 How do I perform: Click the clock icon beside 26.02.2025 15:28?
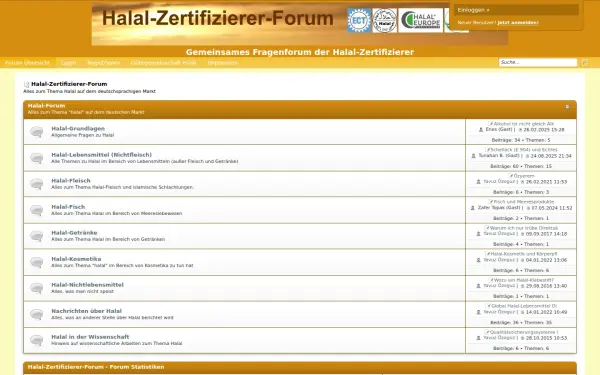(x=520, y=130)
